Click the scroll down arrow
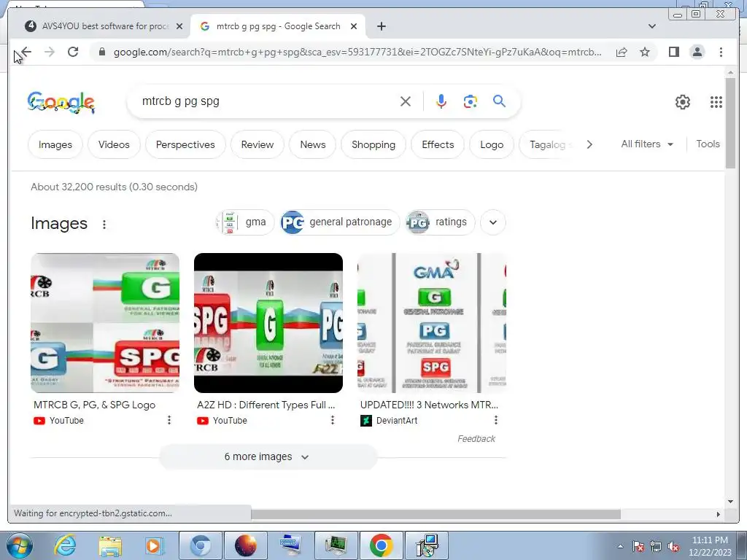The image size is (747, 560). (731, 502)
